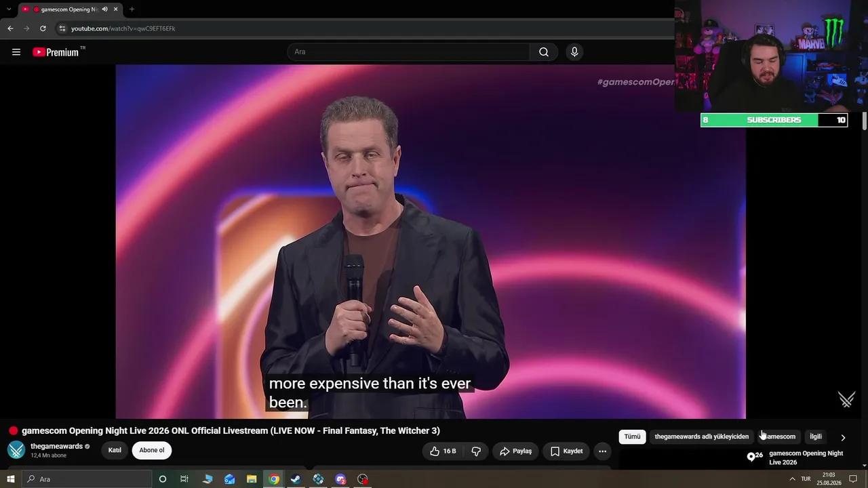The height and width of the screenshot is (488, 868).
Task: Open thegameawards channel avatar
Action: [x=16, y=450]
